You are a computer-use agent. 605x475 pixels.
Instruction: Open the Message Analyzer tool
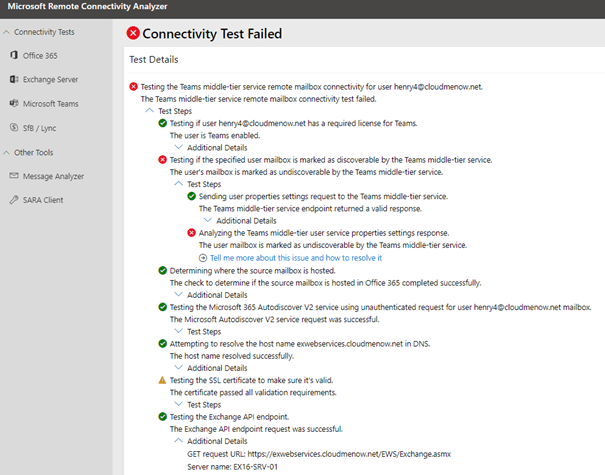54,176
